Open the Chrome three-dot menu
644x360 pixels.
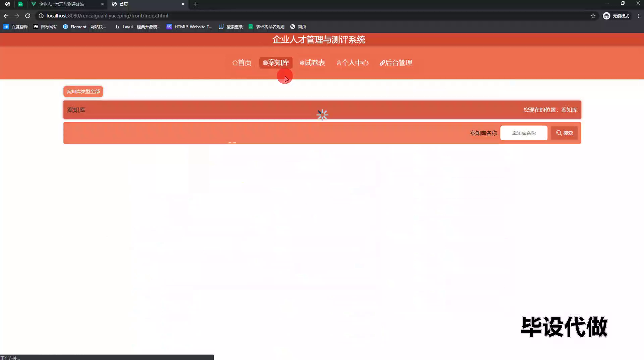coord(639,16)
